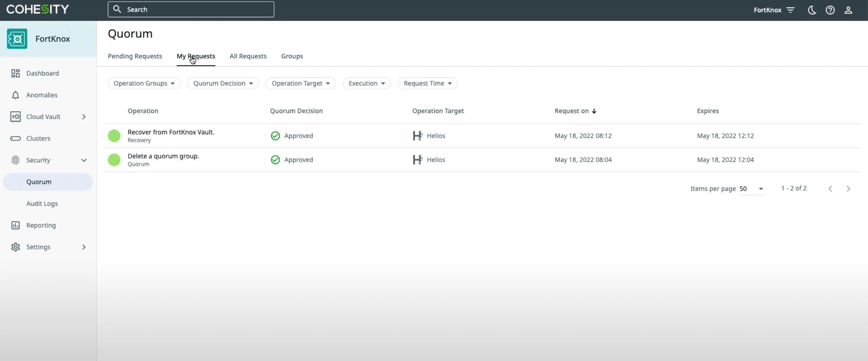Click expiry May 18, 2022 12:04
This screenshot has width=868, height=361.
click(725, 160)
